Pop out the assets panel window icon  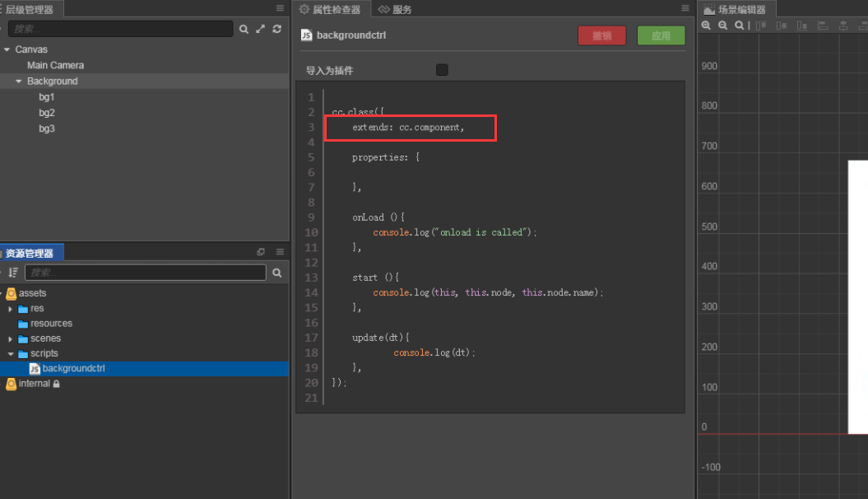[x=261, y=252]
